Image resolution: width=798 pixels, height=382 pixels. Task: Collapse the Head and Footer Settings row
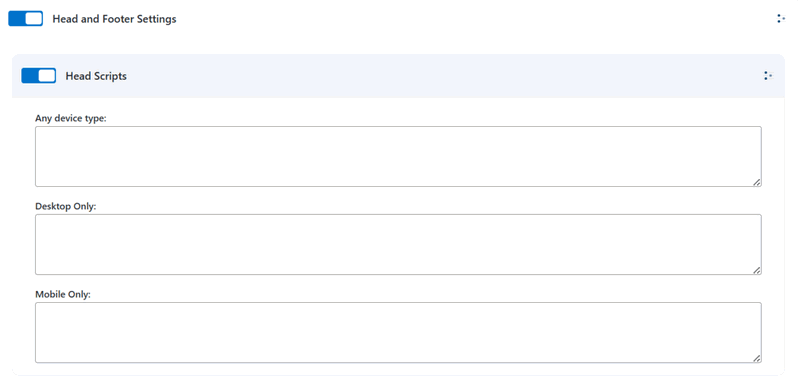(398, 19)
